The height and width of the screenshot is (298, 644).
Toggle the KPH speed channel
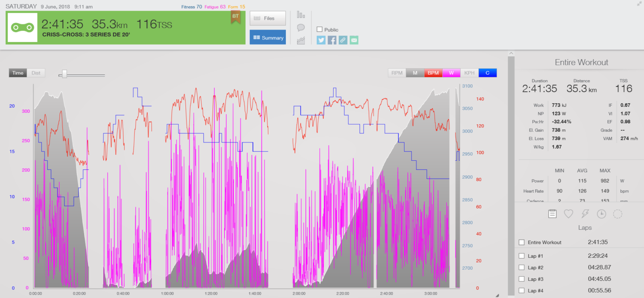coord(469,73)
